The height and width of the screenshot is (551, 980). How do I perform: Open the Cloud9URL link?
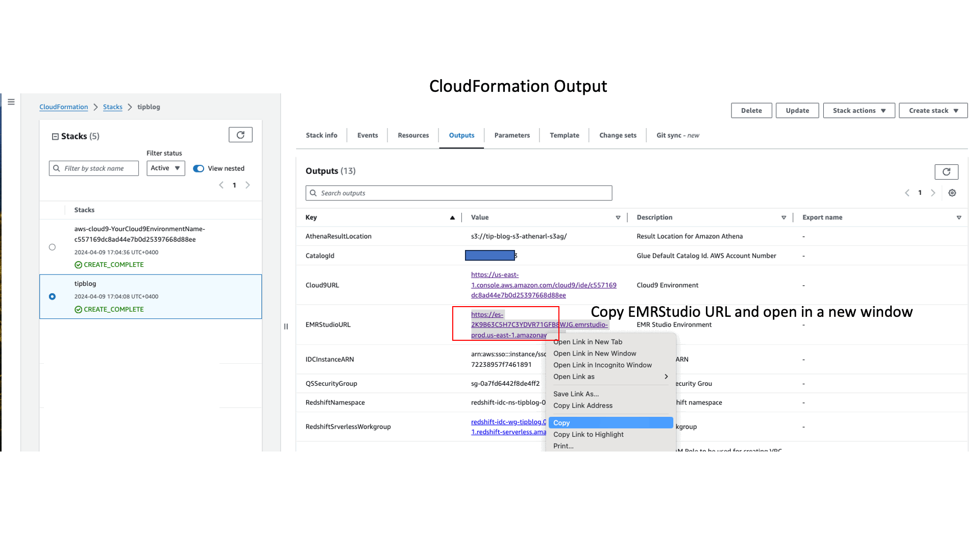tap(543, 285)
